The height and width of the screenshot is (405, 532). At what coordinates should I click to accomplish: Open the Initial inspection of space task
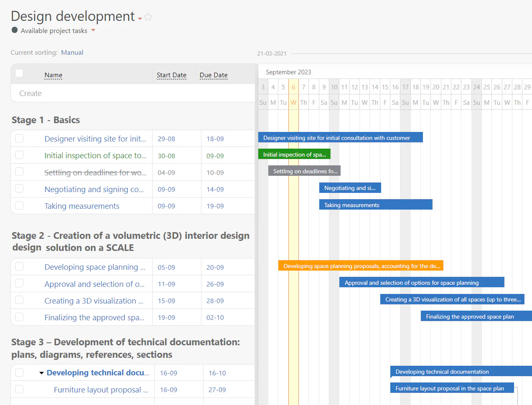point(95,156)
